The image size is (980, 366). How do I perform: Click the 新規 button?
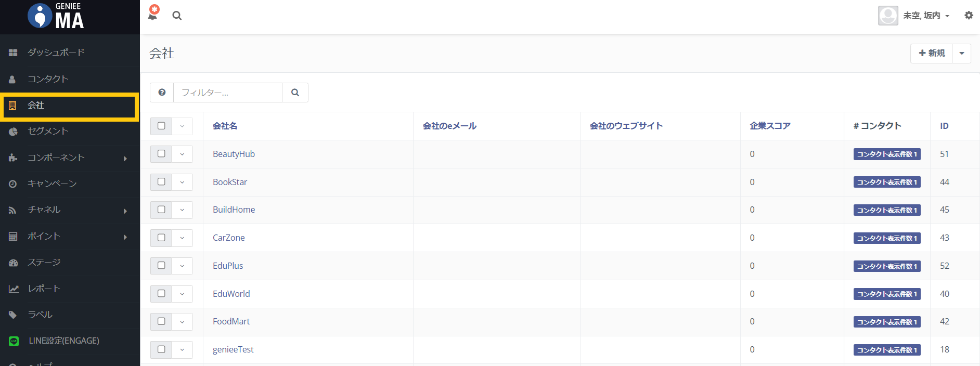[932, 53]
